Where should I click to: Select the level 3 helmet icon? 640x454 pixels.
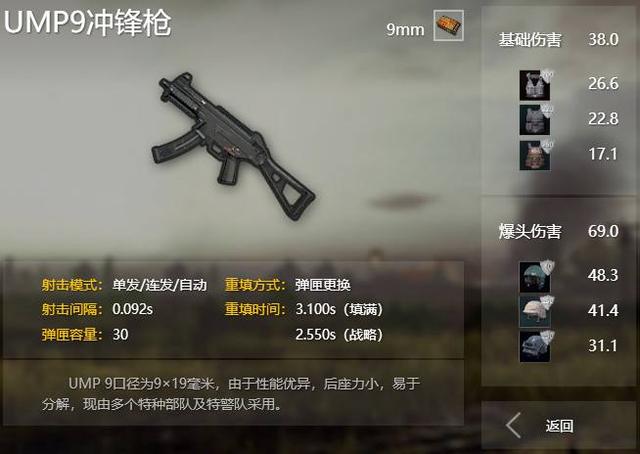(x=535, y=347)
